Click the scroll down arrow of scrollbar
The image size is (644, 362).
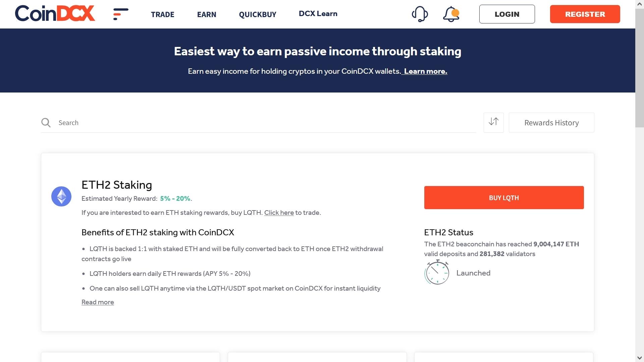[x=640, y=358]
